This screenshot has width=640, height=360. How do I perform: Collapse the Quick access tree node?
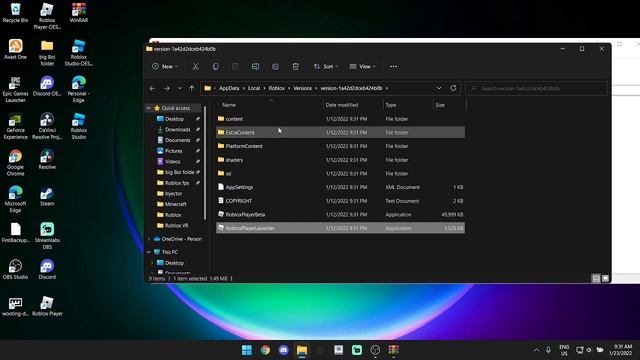(x=149, y=108)
